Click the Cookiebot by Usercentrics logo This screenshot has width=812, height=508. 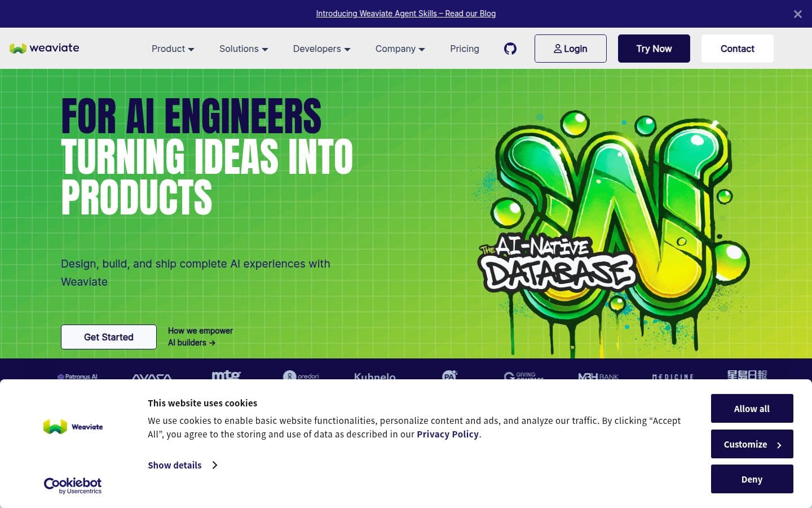(73, 485)
